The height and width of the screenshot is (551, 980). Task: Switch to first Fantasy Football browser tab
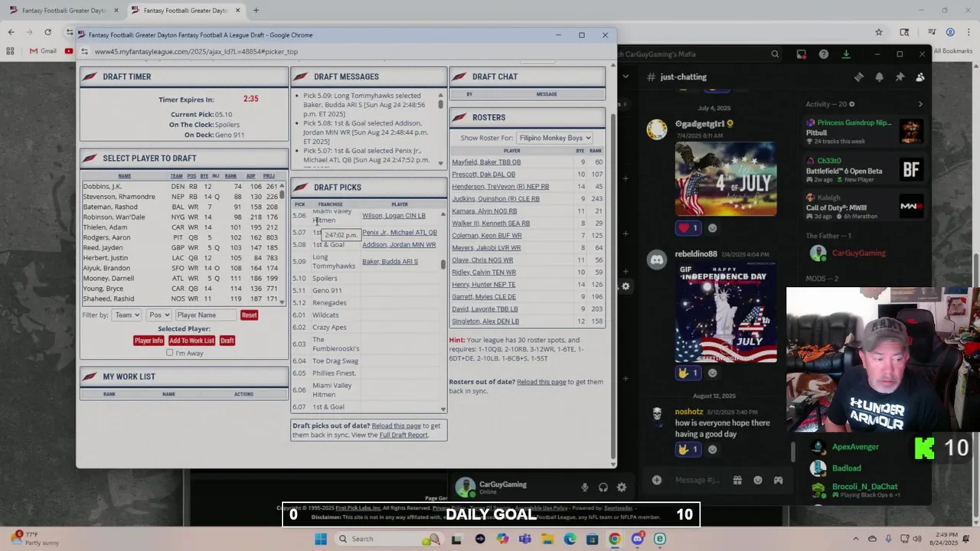pos(64,11)
